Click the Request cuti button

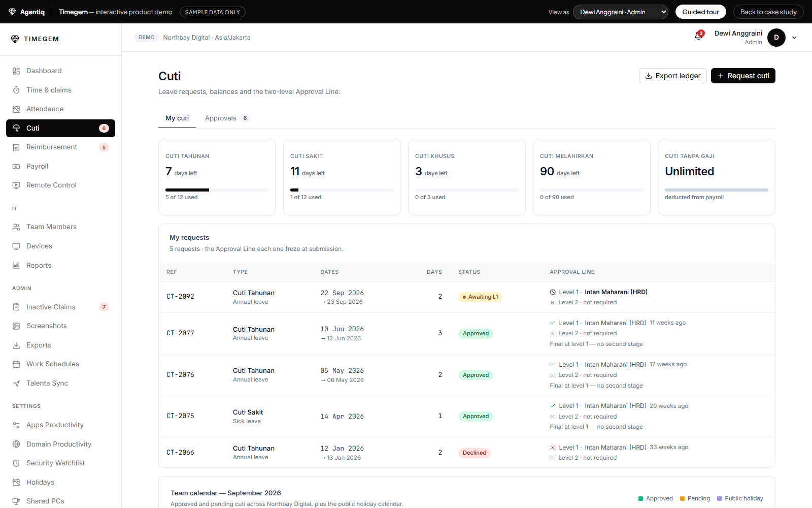pyautogui.click(x=743, y=76)
